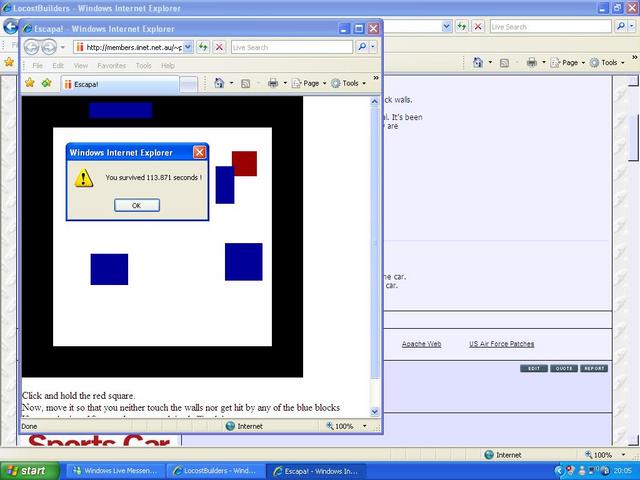Open the Favorites menu in Escapa! window
This screenshot has width=640, height=480.
pos(111,65)
